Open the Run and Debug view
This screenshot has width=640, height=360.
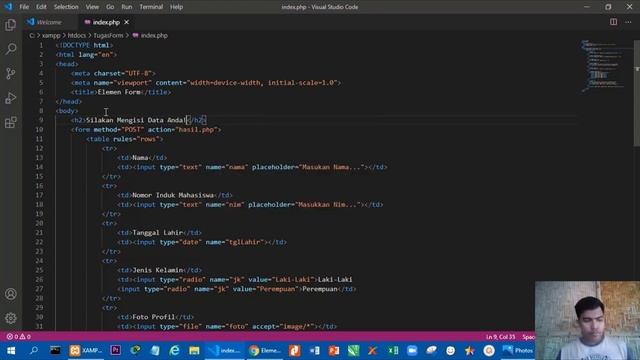pos(11,98)
